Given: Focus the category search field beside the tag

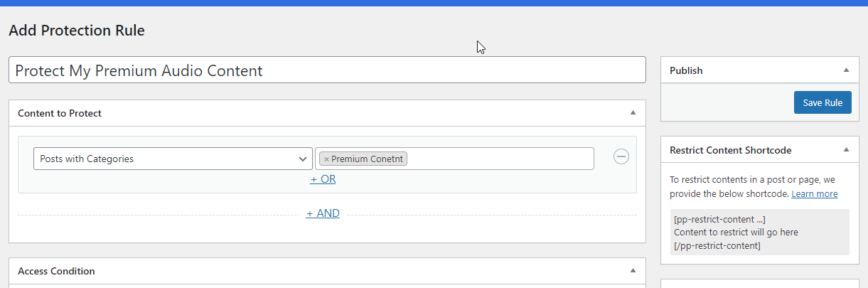Looking at the screenshot, I should 500,159.
